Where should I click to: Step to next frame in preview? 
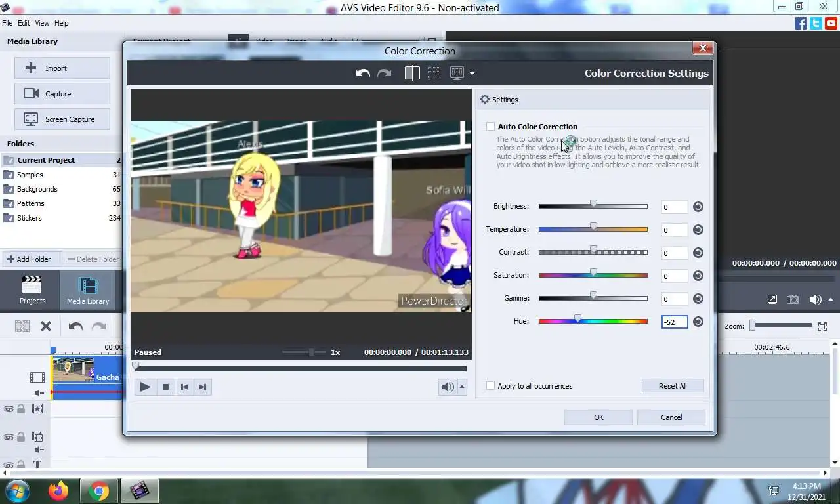pos(203,387)
